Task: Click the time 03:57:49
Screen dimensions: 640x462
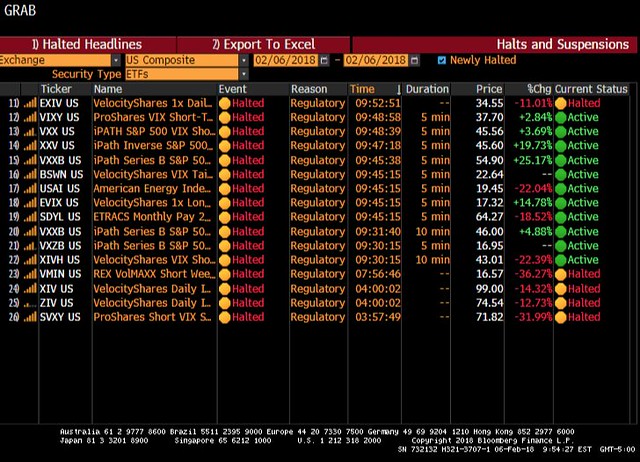Action: [x=378, y=317]
